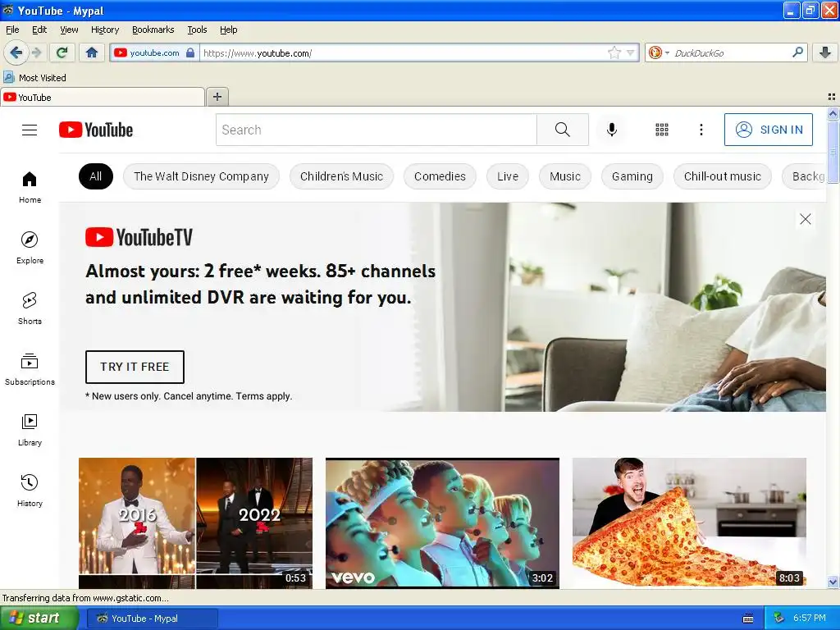Open Subscriptions in sidebar

coord(30,369)
